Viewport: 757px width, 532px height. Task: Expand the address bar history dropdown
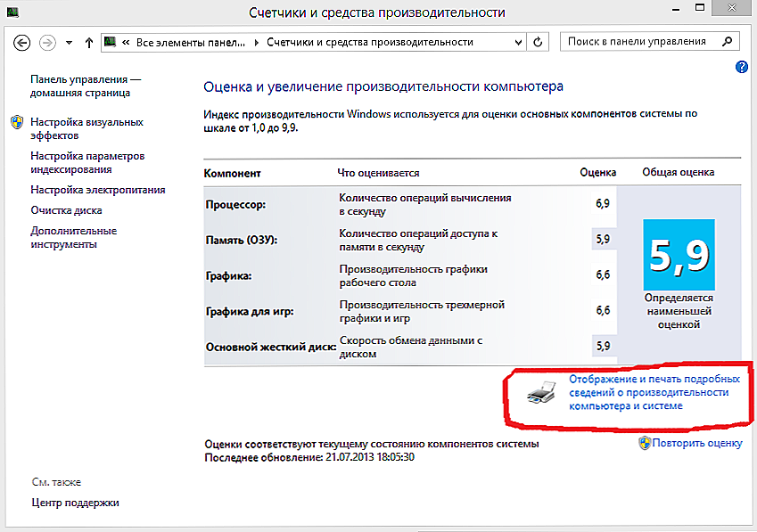pyautogui.click(x=518, y=43)
